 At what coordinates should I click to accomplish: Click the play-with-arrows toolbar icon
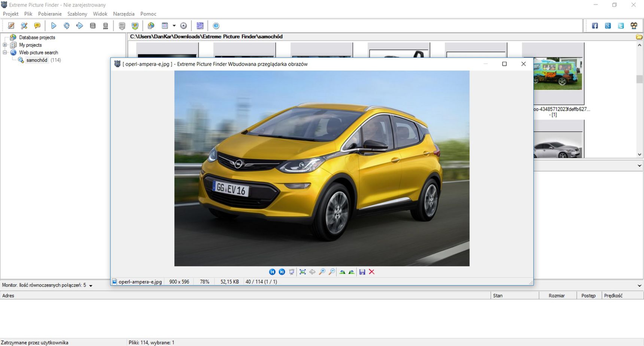[x=79, y=26]
